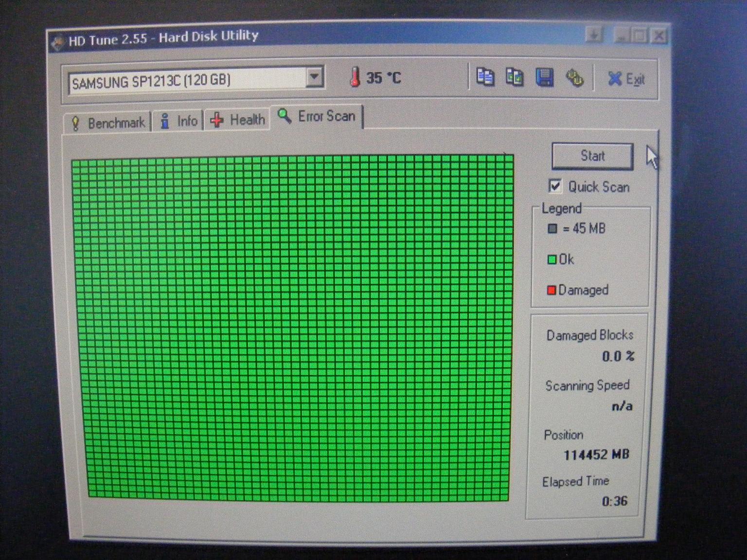747x560 pixels.
Task: Toggle Quick Scan before scanning
Action: (x=555, y=186)
